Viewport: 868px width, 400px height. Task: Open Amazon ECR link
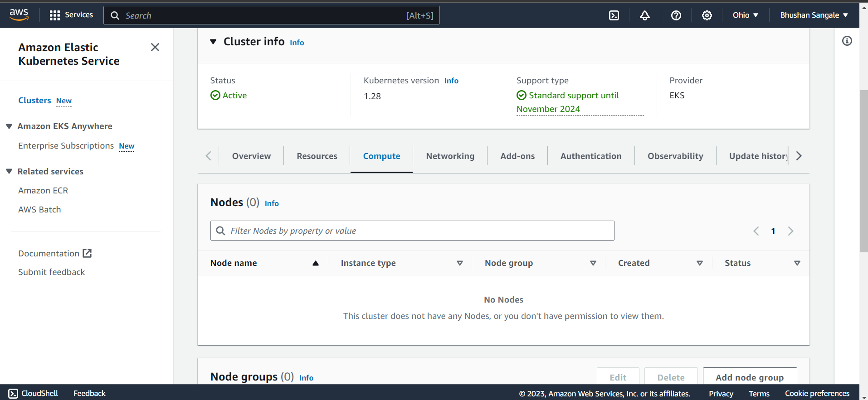click(43, 190)
